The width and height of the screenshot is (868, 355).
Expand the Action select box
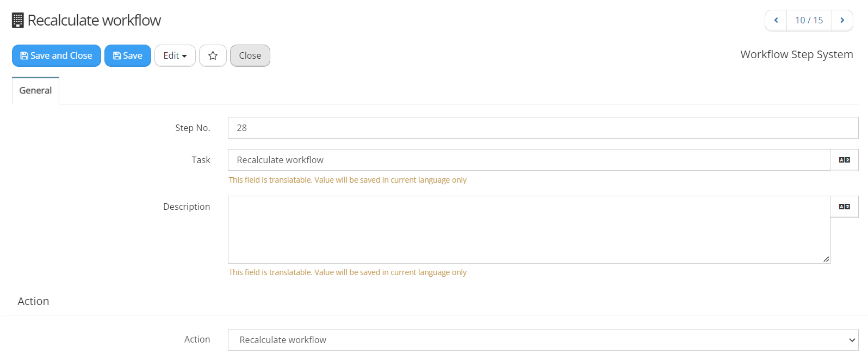[543, 340]
